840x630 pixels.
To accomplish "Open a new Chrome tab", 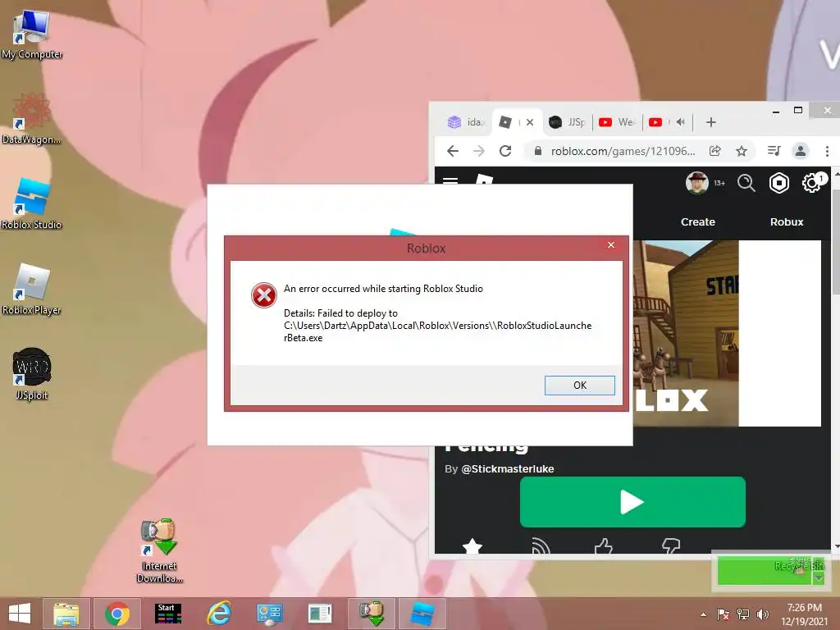I will (711, 122).
